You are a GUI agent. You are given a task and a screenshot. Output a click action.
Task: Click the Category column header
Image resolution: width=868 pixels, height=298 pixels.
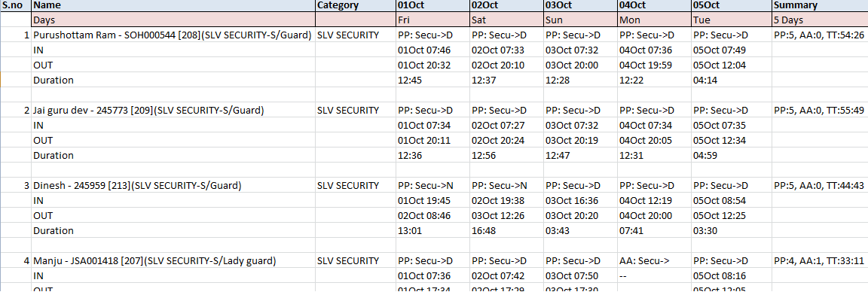point(356,5)
